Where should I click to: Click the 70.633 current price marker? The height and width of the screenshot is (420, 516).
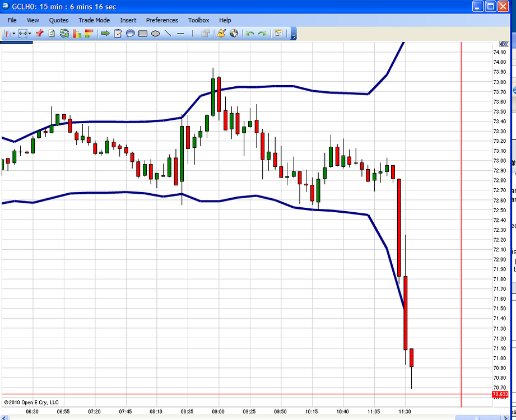500,394
